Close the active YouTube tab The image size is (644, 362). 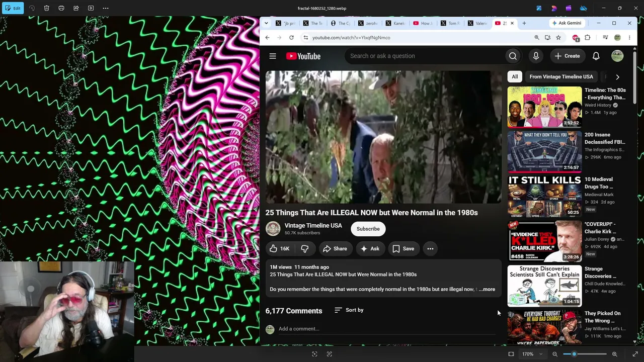pyautogui.click(x=512, y=23)
